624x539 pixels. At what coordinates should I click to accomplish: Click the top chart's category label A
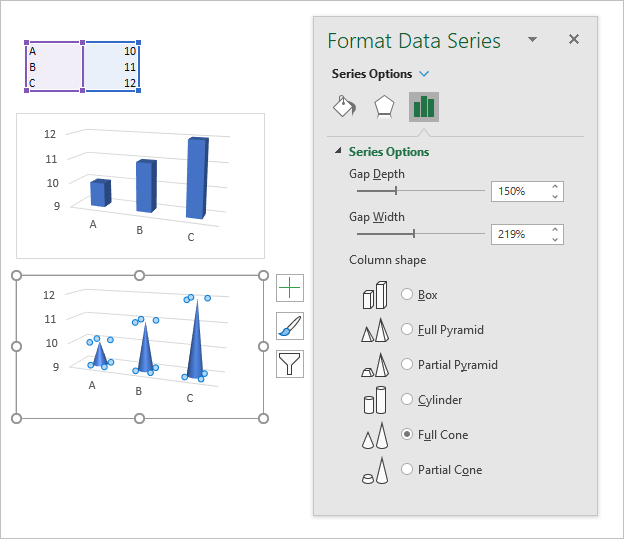(93, 225)
